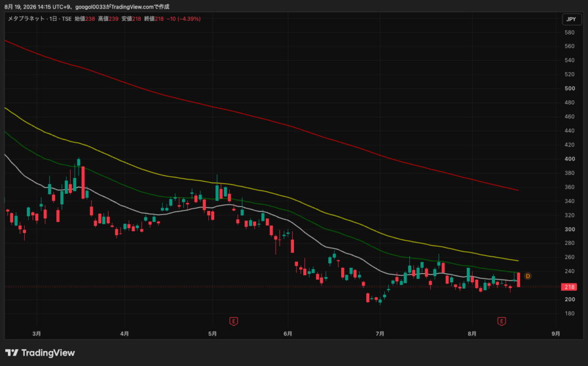
Task: Click the 9月 date axis label
Action: pyautogui.click(x=556, y=333)
